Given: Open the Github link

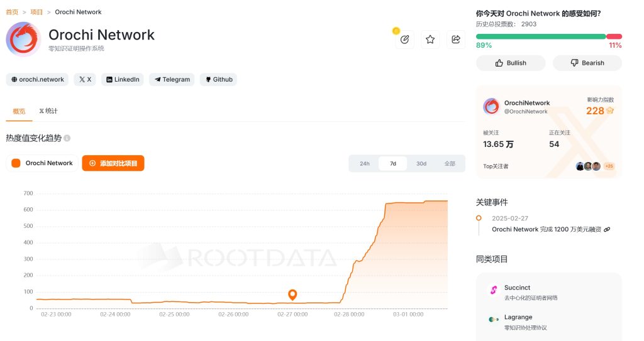Looking at the screenshot, I should pos(218,79).
